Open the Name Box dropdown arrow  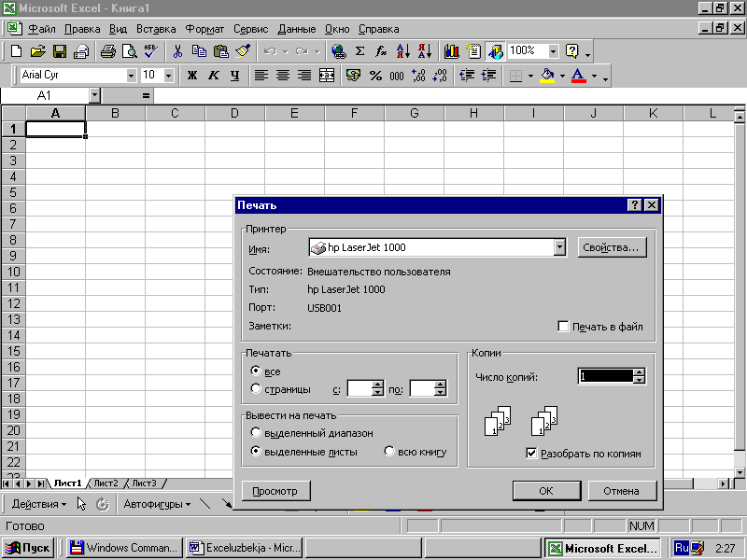pos(94,96)
